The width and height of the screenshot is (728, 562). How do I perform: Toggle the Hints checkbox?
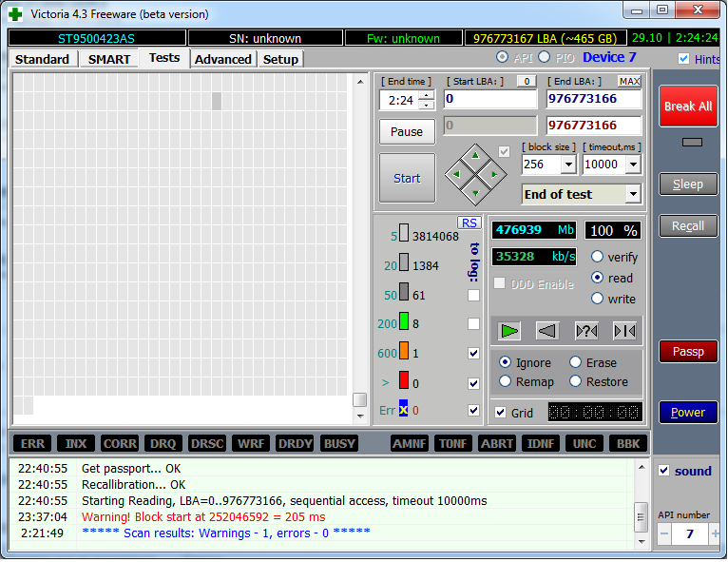click(x=683, y=59)
